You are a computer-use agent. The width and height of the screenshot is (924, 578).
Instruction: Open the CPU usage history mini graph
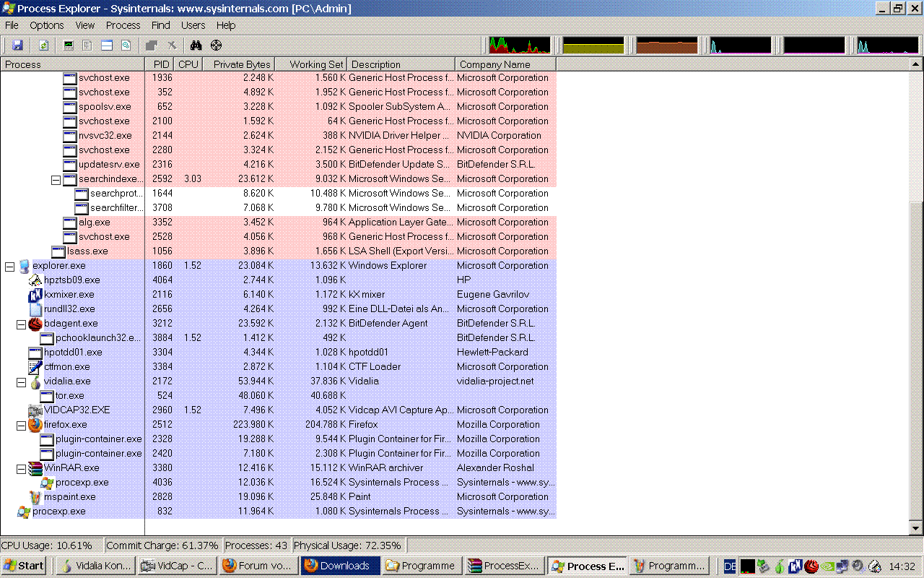520,46
